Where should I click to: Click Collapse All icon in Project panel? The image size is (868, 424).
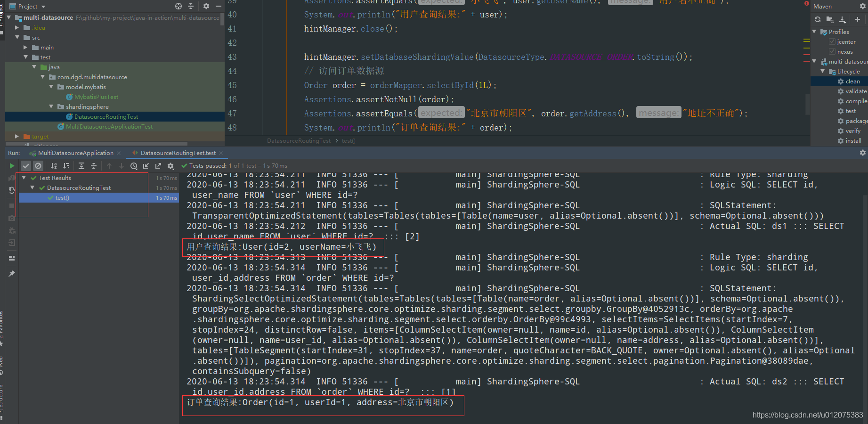(x=191, y=6)
